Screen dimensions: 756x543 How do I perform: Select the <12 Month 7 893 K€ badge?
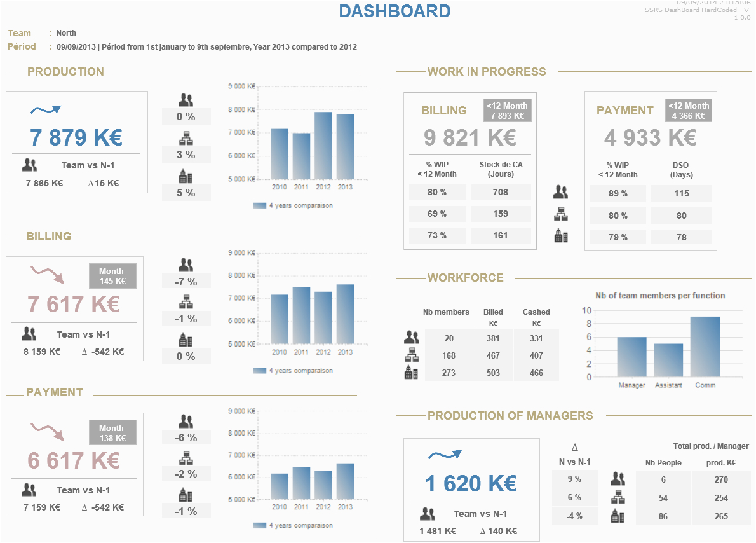coord(507,111)
